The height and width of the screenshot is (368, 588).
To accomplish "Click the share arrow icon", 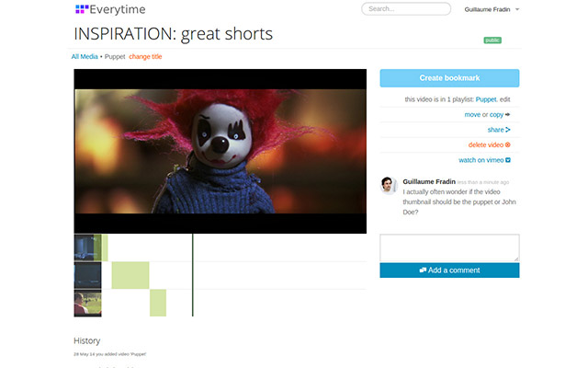I will pos(508,130).
